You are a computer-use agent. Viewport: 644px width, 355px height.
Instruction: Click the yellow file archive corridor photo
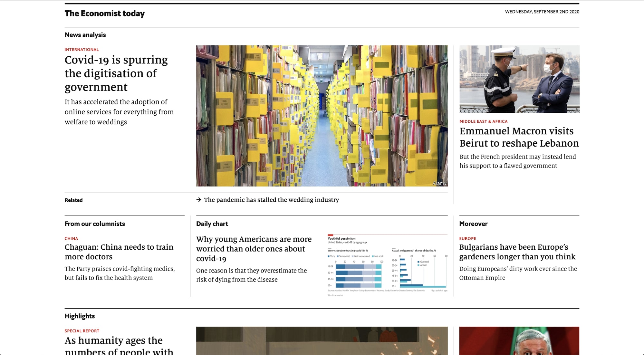[x=322, y=116]
